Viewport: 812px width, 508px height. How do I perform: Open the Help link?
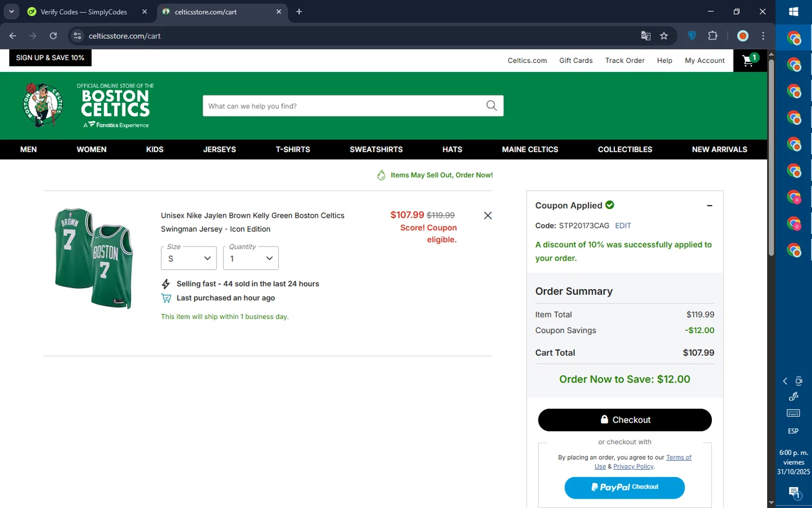point(664,61)
